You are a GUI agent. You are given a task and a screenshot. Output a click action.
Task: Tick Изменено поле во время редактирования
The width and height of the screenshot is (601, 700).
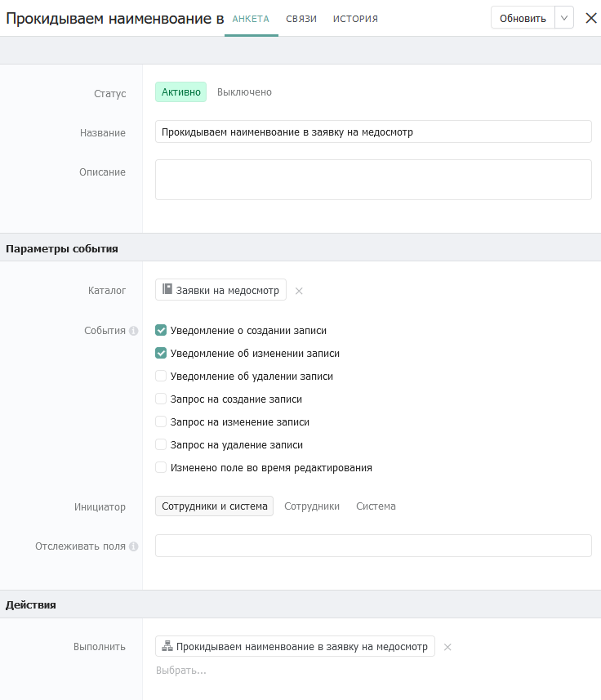tap(161, 468)
